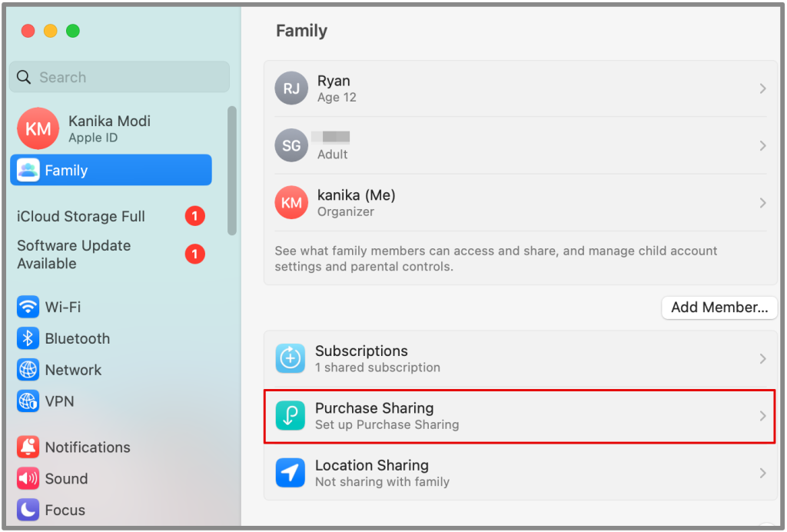
Task: Select the Family sidebar item
Action: [111, 170]
